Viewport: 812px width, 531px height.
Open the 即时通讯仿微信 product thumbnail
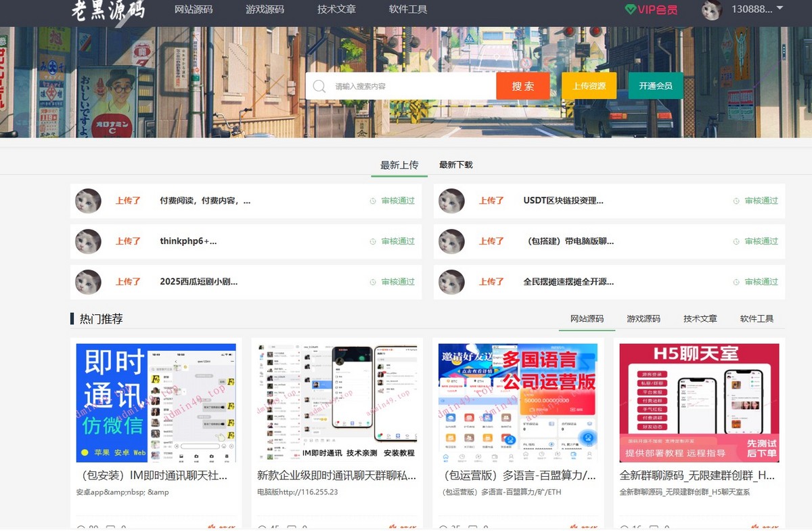coord(155,402)
